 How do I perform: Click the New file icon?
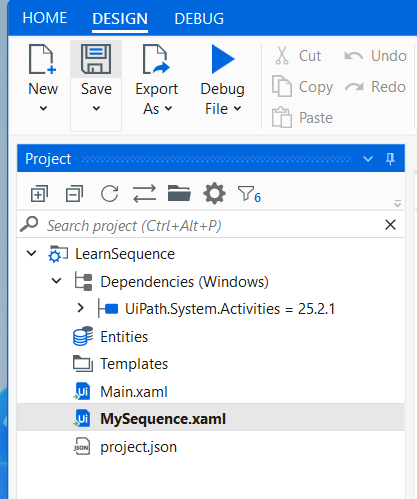43,59
